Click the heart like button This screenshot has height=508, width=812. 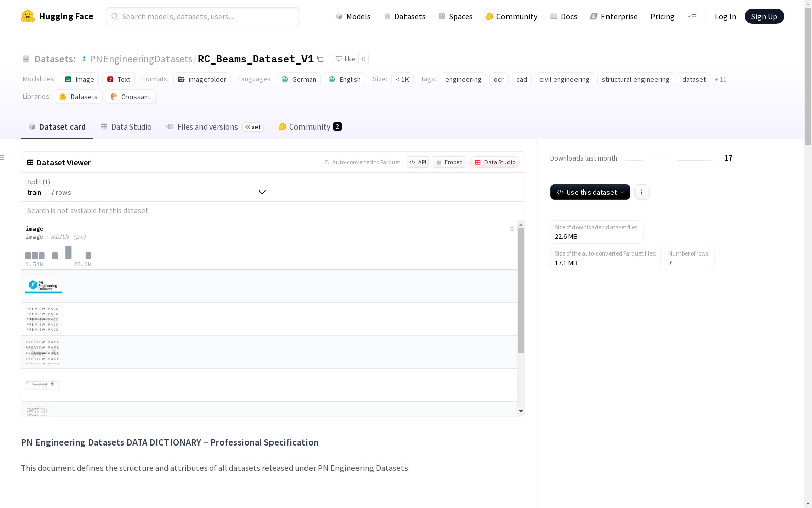[x=345, y=59]
